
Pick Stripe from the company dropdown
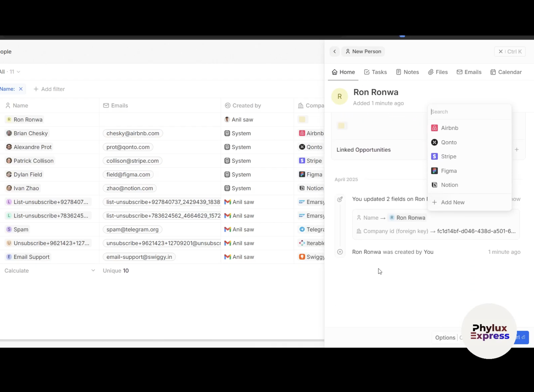point(470,156)
